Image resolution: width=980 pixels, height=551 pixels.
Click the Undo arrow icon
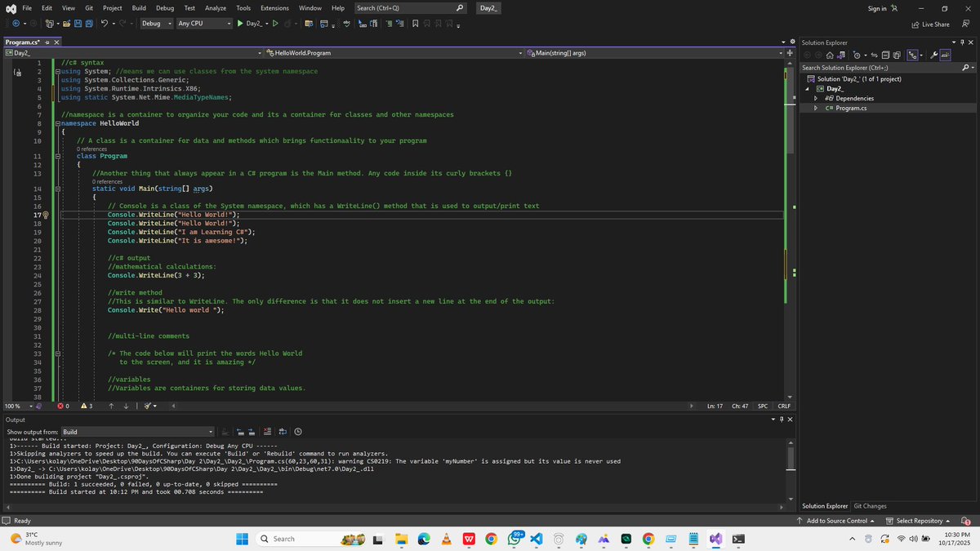104,24
